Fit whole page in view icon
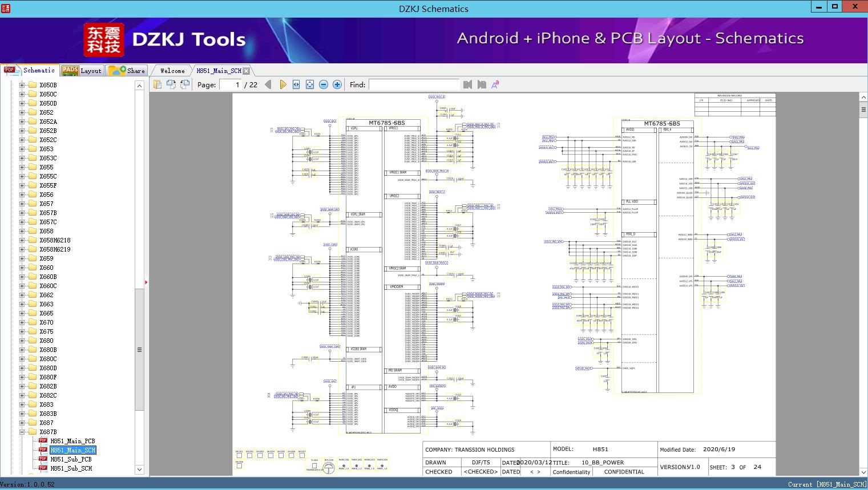 click(x=310, y=84)
